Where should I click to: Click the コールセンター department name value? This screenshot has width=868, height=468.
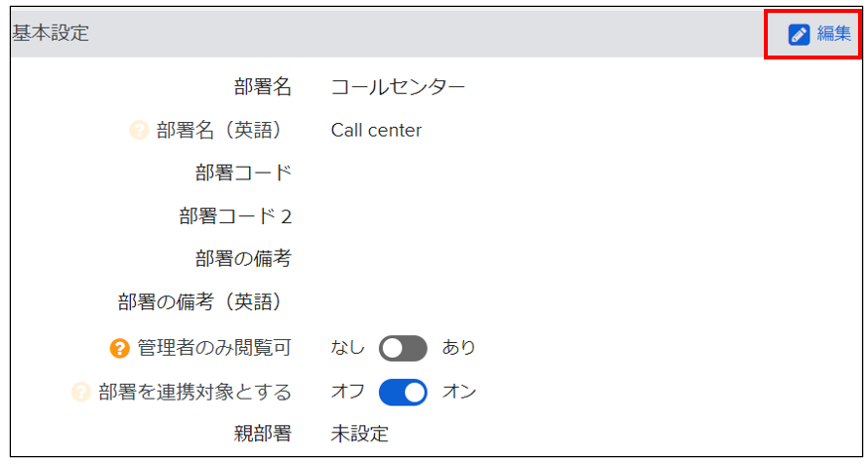point(398,87)
